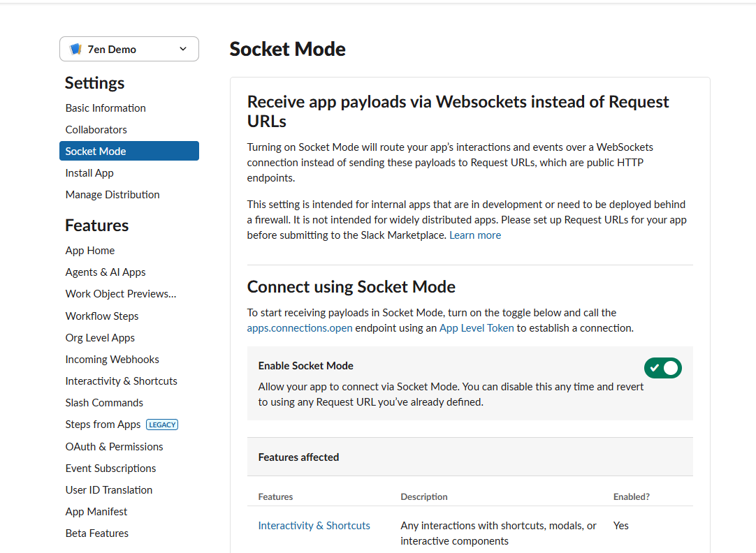This screenshot has width=756, height=553.
Task: Click the LEGACY badge
Action: pos(162,425)
